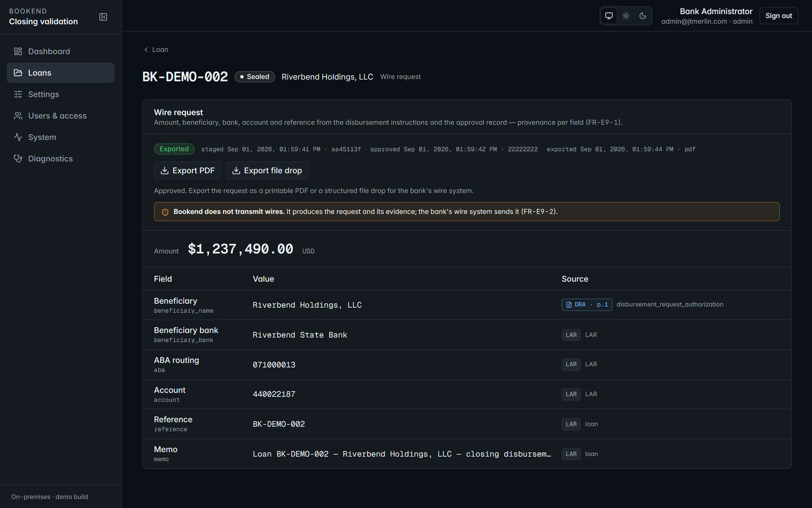Screen dimensions: 812x508
Task: Click On-premises · demo build footer text
Action: point(50,497)
